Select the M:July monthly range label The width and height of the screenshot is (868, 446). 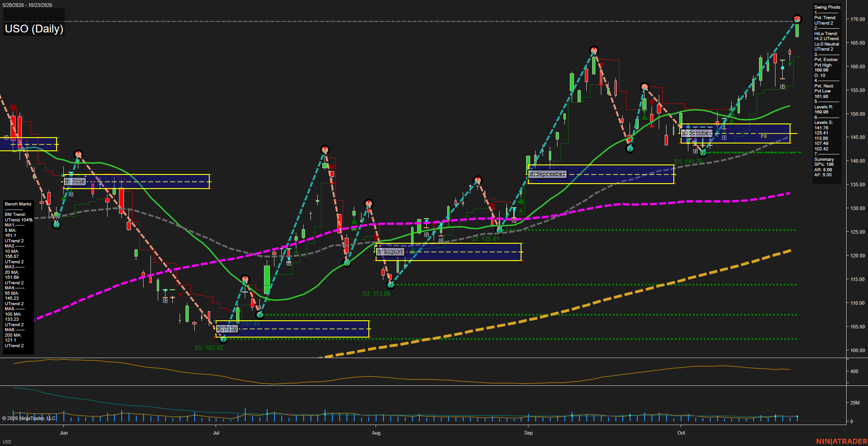tap(227, 328)
